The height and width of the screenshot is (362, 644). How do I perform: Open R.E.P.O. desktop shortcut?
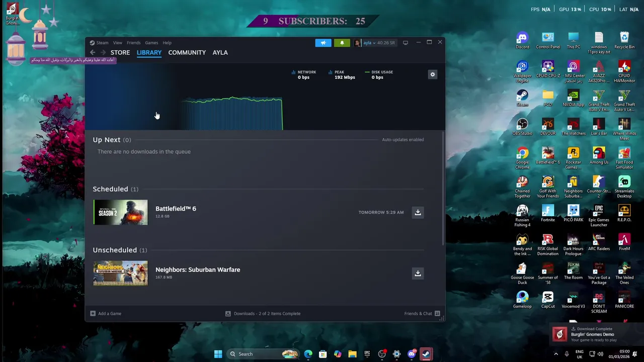(x=624, y=213)
